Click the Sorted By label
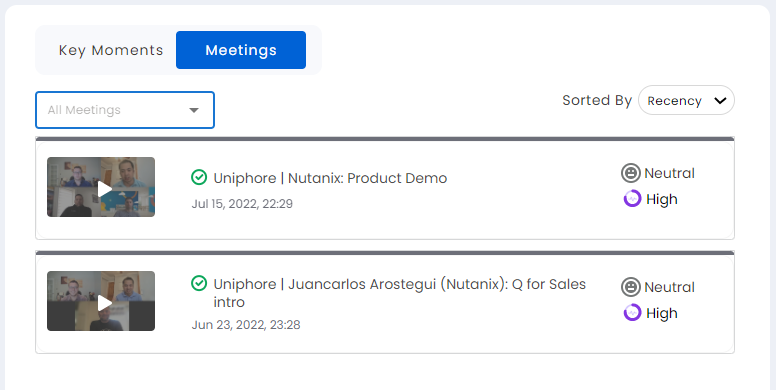The image size is (776, 390). coord(597,100)
